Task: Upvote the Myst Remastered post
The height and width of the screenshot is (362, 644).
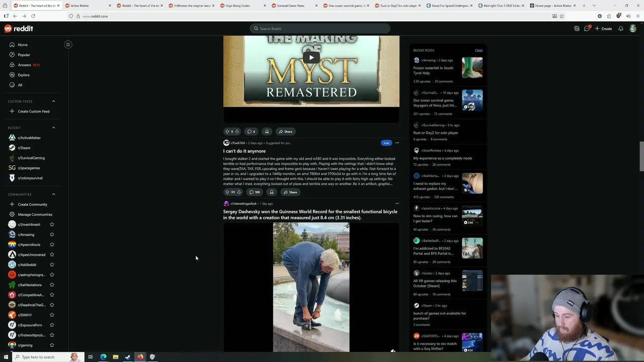Action: [x=227, y=132]
